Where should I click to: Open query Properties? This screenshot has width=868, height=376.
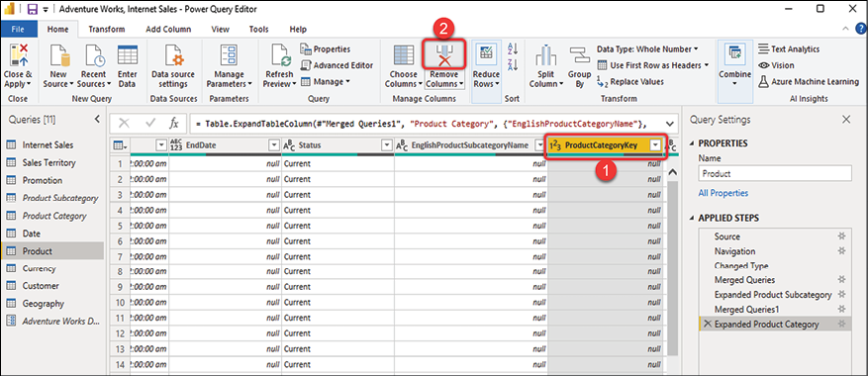coord(326,49)
